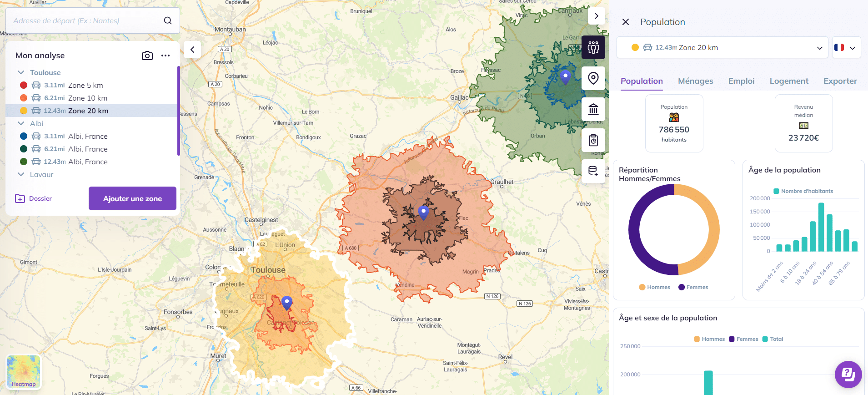
Task: Toggle Hommes legend in donut chart
Action: [x=655, y=287]
